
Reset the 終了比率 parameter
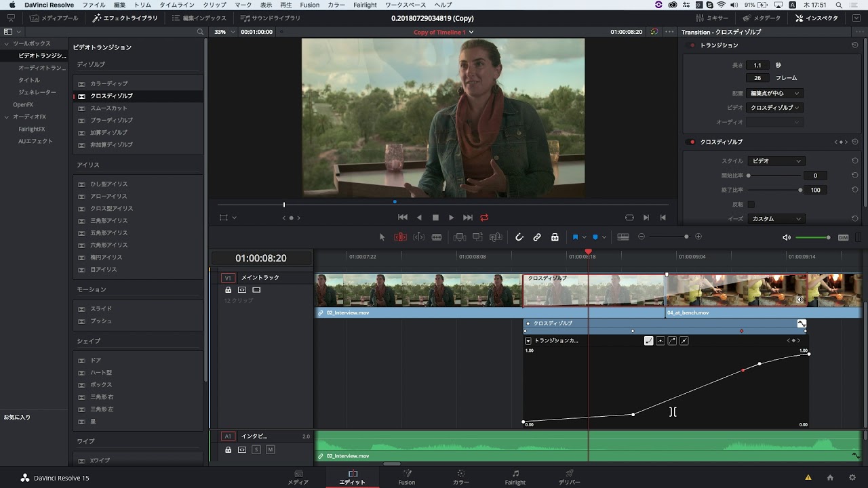point(855,190)
